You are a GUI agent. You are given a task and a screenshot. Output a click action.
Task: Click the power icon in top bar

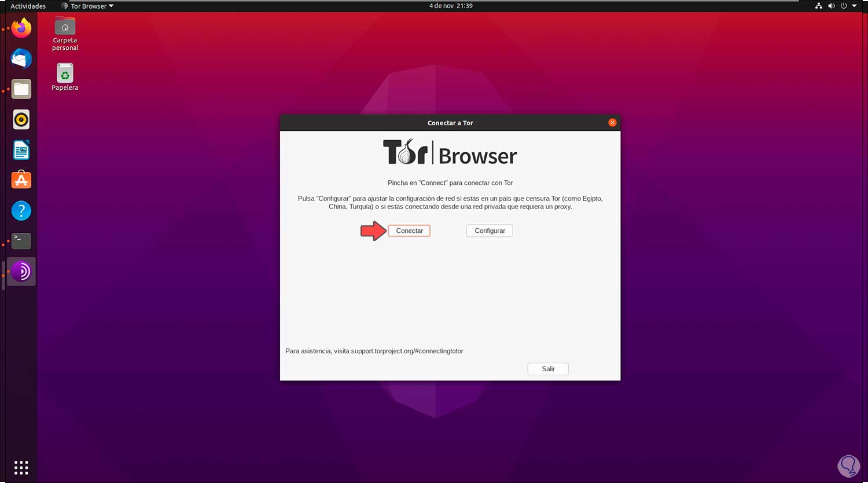[x=844, y=6]
